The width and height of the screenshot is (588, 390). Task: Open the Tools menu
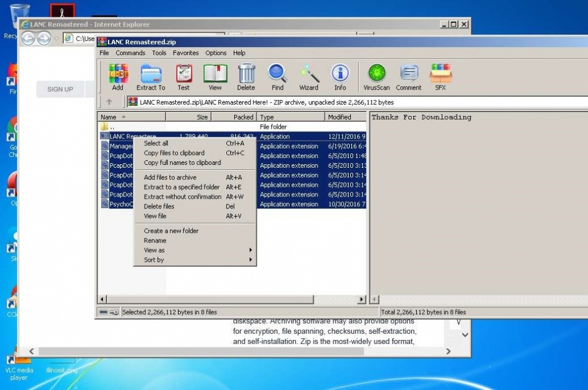click(x=159, y=53)
